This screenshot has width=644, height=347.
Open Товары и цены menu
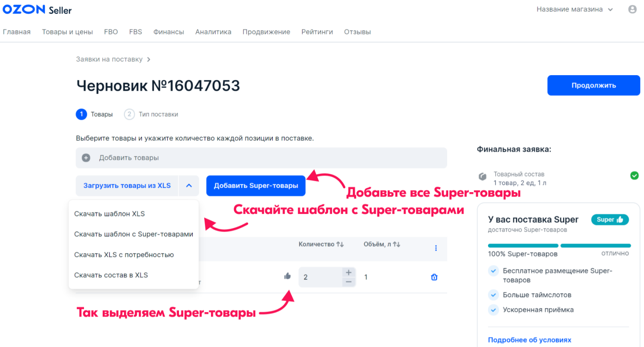(67, 32)
